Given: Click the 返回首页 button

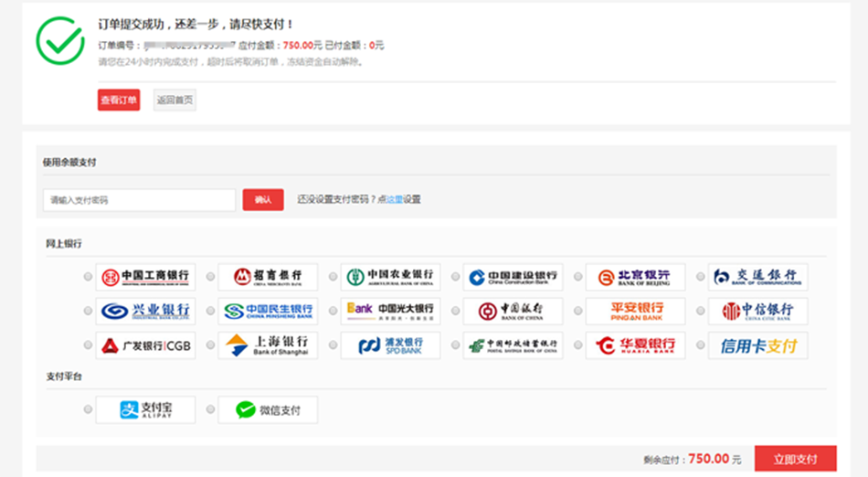Looking at the screenshot, I should click(175, 101).
